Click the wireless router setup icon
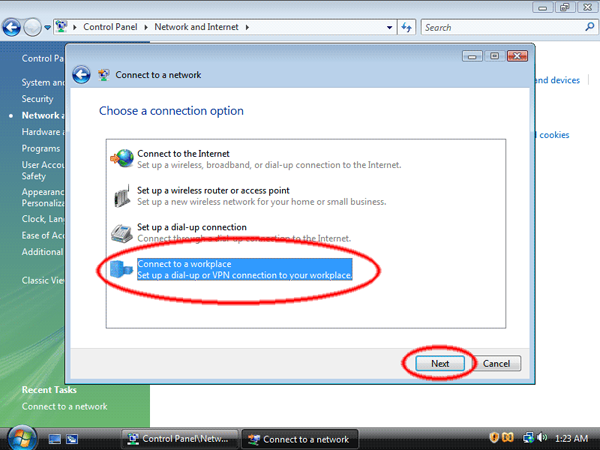The image size is (600, 450). (122, 196)
